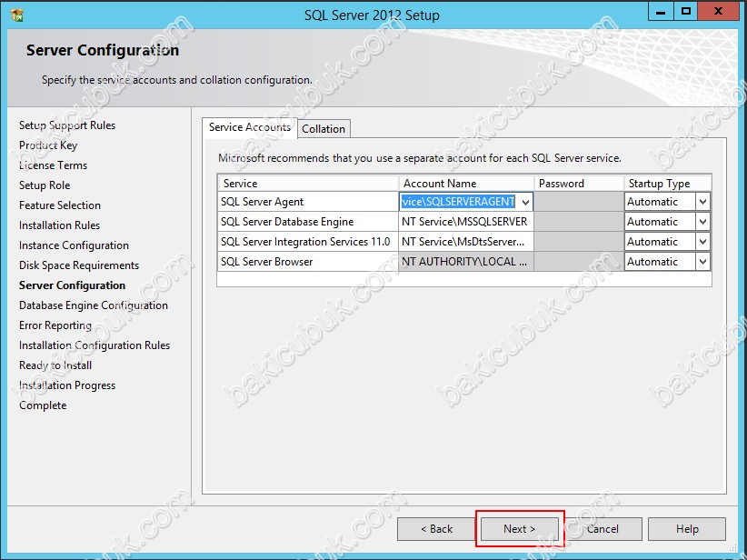Maximize the SQL Server 2012 Setup window
This screenshot has height=560, width=747.
coord(685,12)
